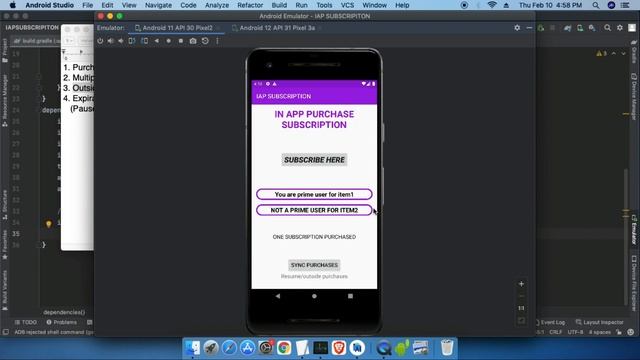Open App Store from the dock
This screenshot has height=360, width=640.
247,348
